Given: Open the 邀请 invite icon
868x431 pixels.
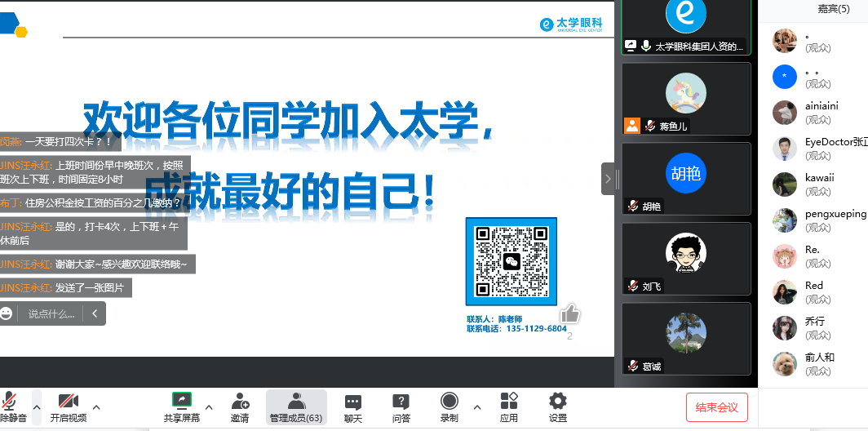Looking at the screenshot, I should click(x=240, y=407).
